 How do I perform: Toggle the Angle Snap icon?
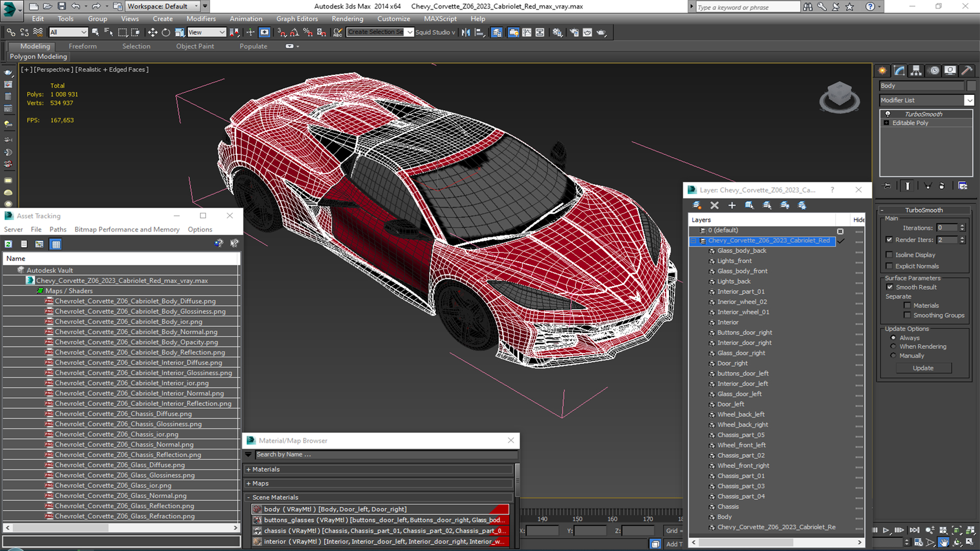coord(294,32)
